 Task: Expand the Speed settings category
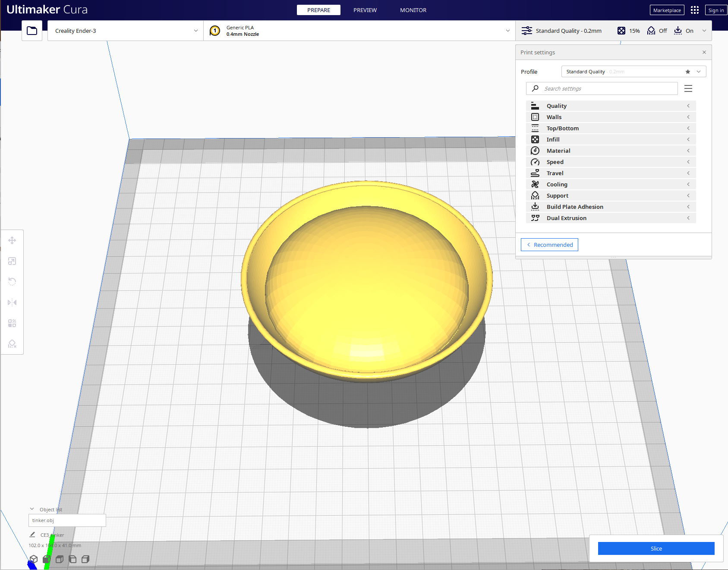(x=611, y=162)
